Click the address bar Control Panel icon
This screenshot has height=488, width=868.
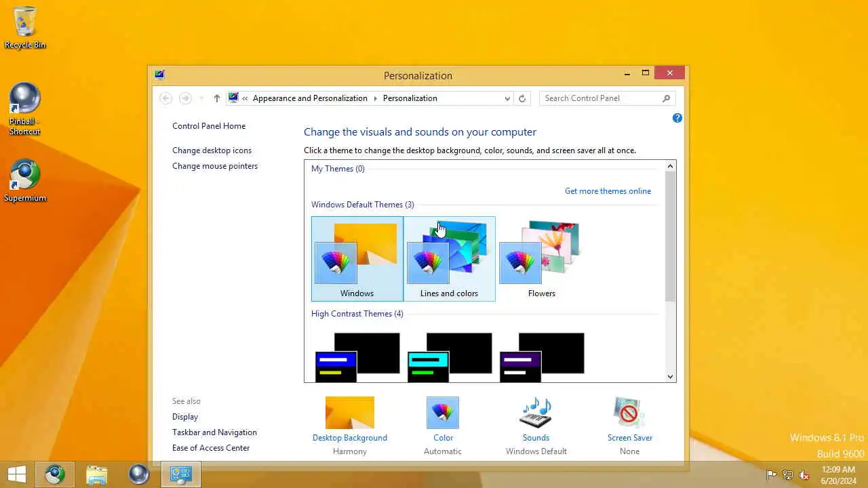click(x=233, y=98)
